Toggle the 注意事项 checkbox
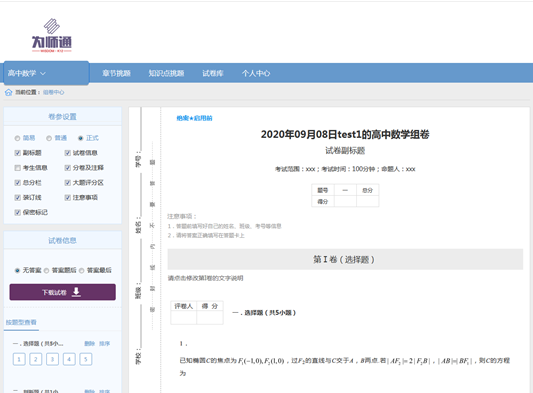The image size is (533, 393). click(x=68, y=198)
